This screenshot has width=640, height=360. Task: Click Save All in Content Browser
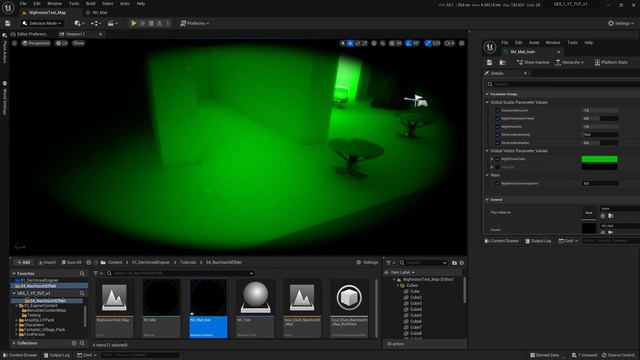[71, 262]
